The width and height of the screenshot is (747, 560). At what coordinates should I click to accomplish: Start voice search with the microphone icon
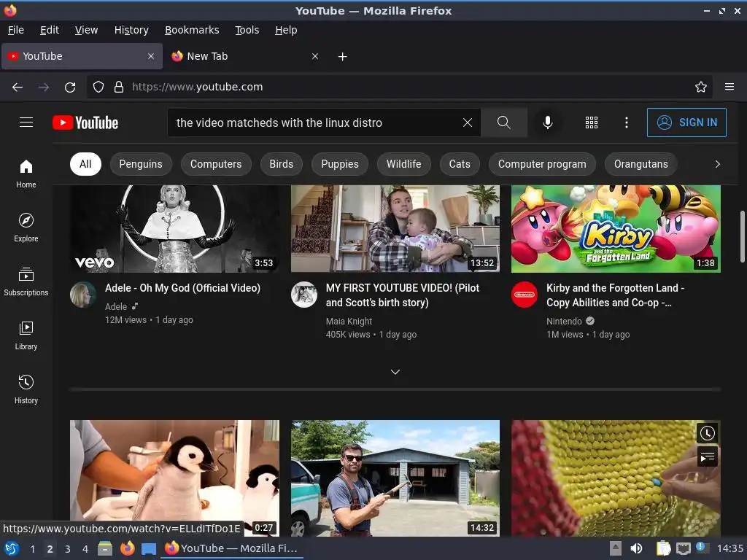548,122
